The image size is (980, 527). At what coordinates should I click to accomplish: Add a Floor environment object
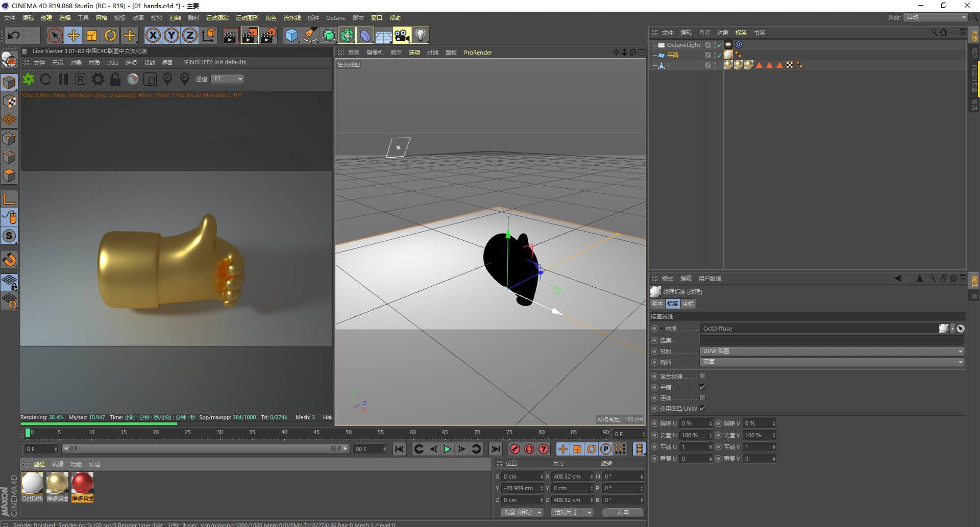(x=383, y=35)
